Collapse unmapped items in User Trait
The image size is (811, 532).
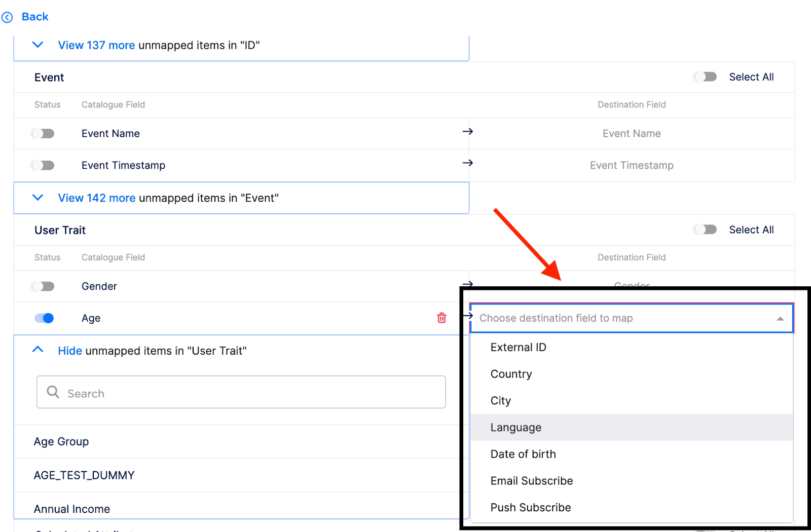click(x=70, y=351)
